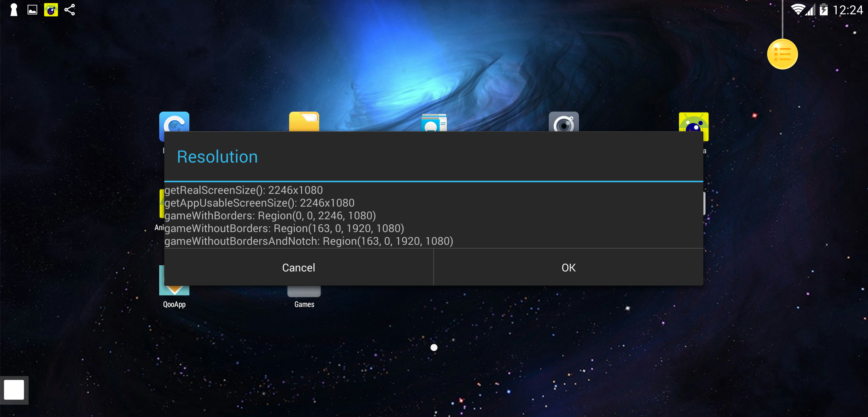Open the yellow android robot app icon
Screen dimensions: 868x417
tap(694, 122)
